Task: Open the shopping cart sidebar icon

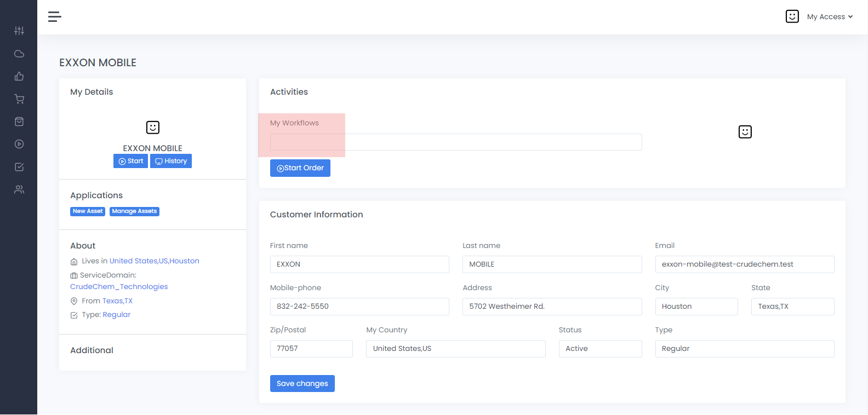Action: (19, 99)
